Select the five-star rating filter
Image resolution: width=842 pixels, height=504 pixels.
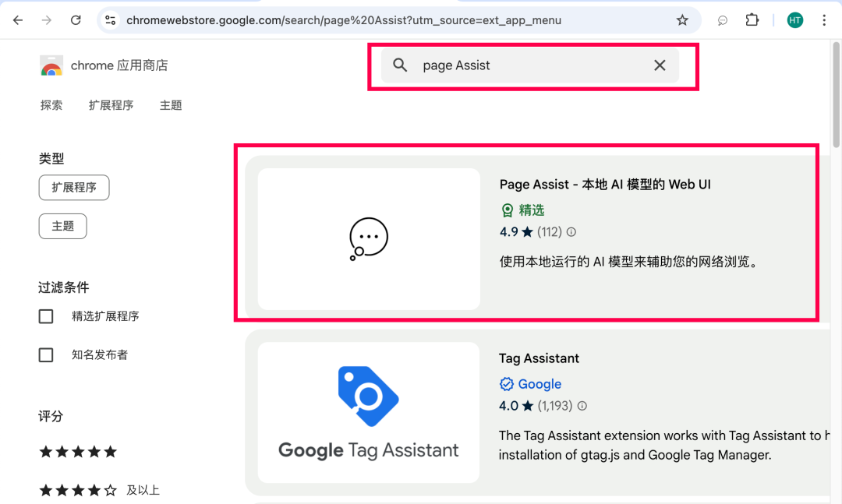click(79, 451)
